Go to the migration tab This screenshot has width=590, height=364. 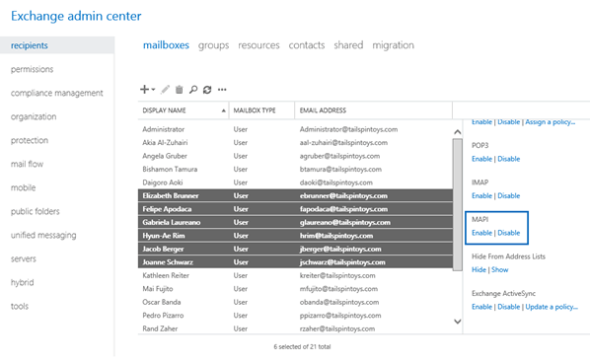[x=394, y=45]
